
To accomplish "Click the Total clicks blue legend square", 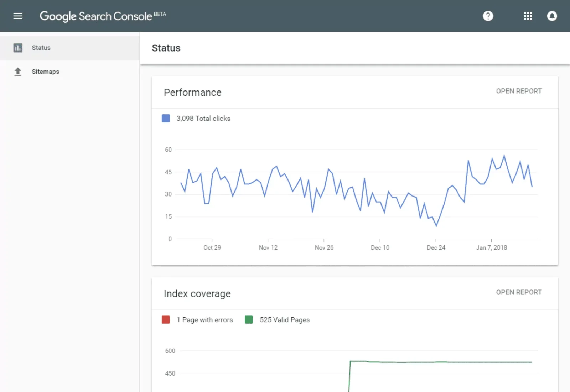I will (x=166, y=118).
